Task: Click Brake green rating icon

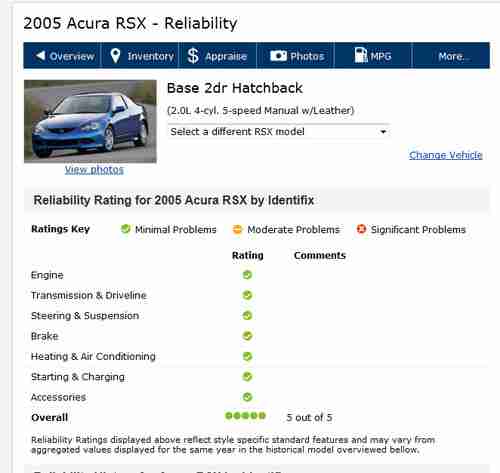Action: pos(247,336)
